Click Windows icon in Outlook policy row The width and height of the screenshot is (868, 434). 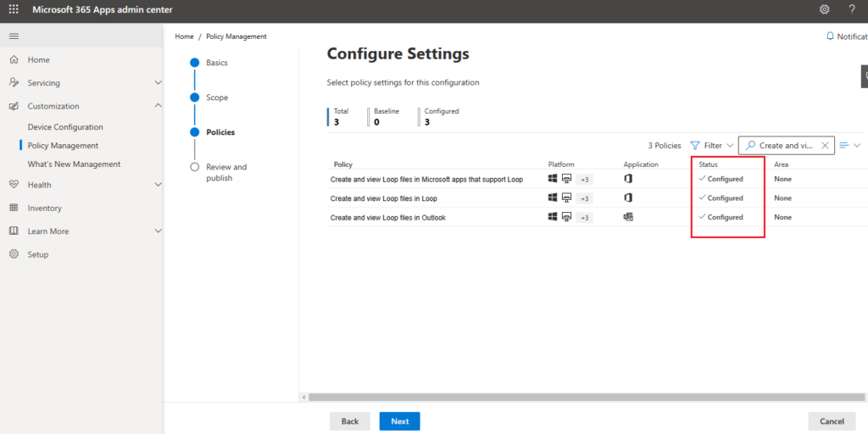click(x=553, y=217)
